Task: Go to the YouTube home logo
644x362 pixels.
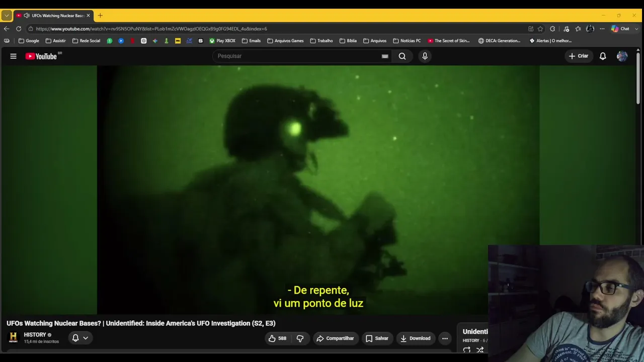Action: click(41, 56)
